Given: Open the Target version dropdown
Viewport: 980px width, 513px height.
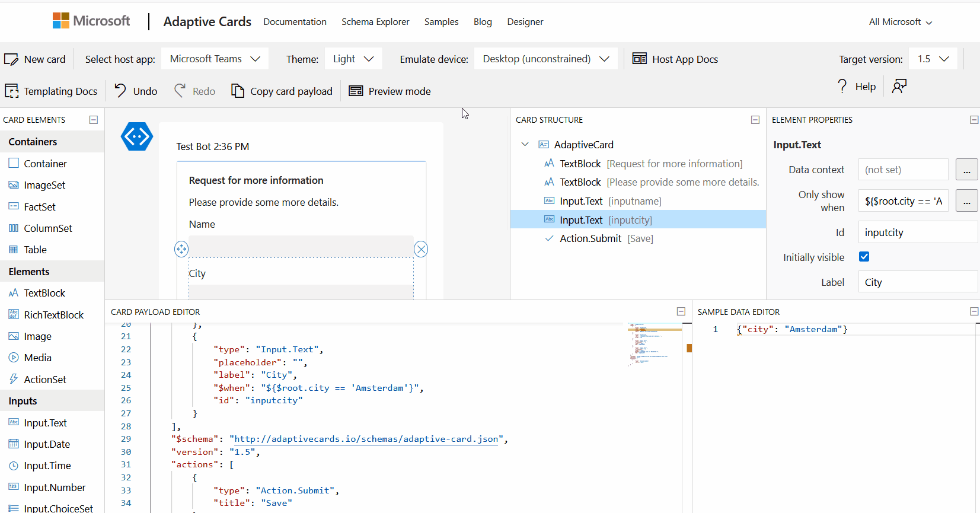Looking at the screenshot, I should (x=933, y=59).
